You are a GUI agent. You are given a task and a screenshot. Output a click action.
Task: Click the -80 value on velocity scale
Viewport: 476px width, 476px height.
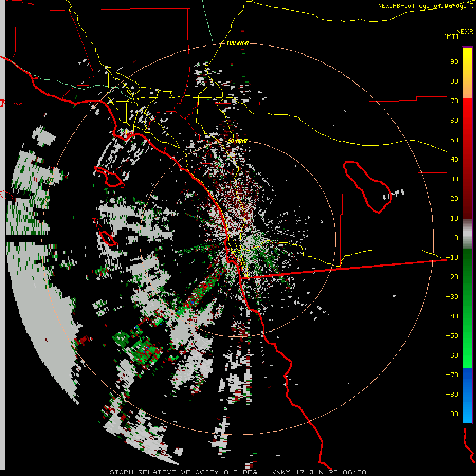[452, 395]
